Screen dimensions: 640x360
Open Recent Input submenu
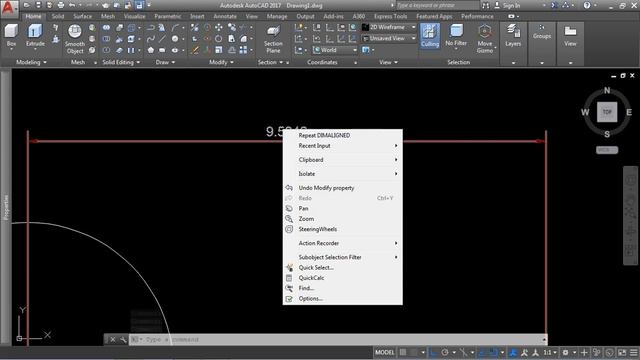point(342,146)
